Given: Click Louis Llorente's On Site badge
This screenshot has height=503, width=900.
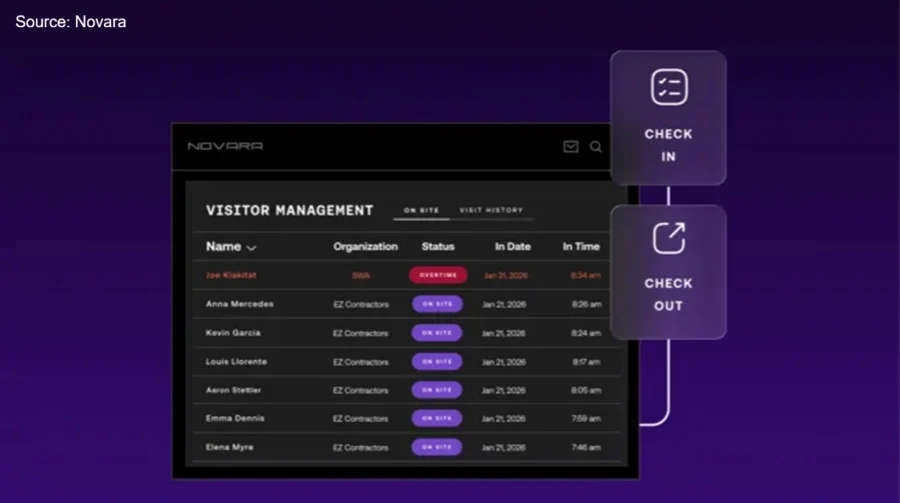Looking at the screenshot, I should (437, 362).
